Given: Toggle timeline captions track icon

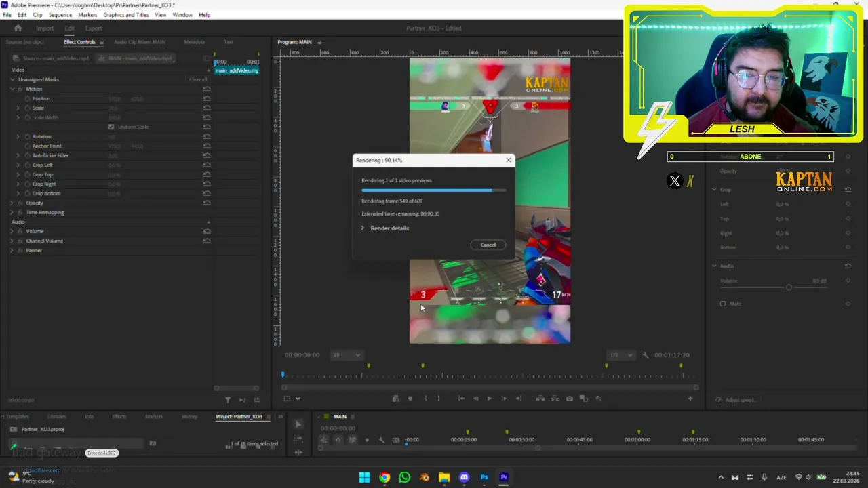Looking at the screenshot, I should click(x=396, y=440).
